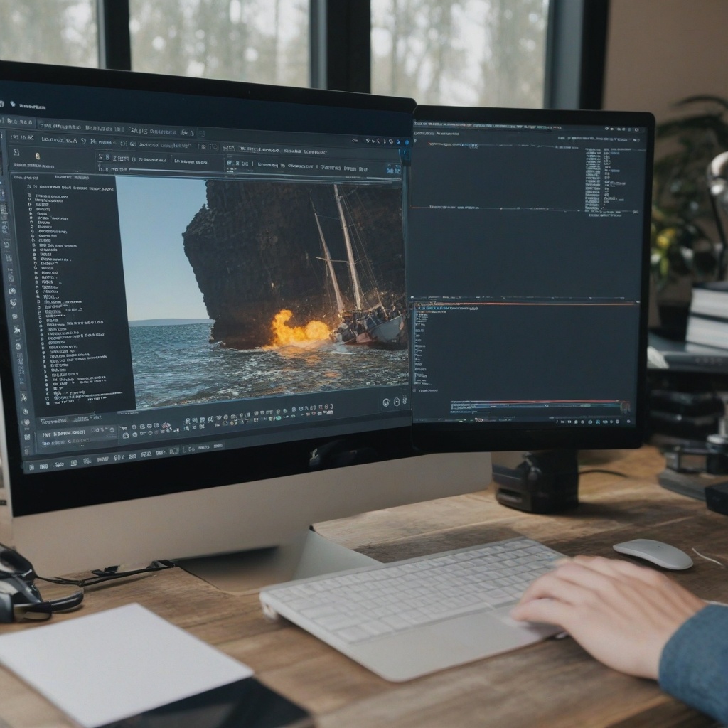Click the blue round icon at toolbar's far right
728x728 pixels.
point(407,142)
